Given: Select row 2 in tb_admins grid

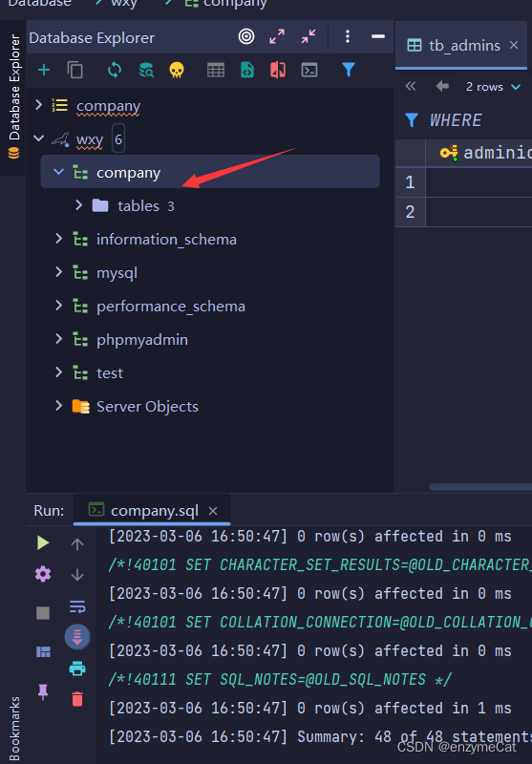Looking at the screenshot, I should (410, 211).
